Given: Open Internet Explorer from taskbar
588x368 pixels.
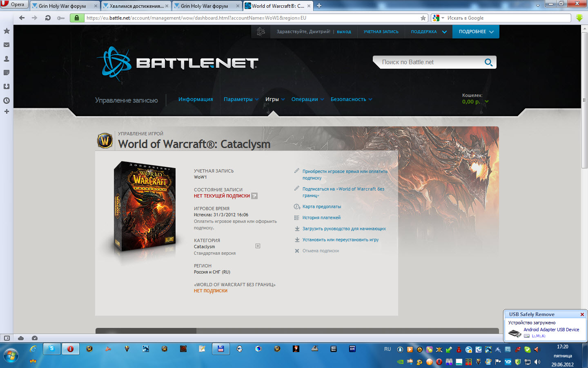Looking at the screenshot, I should (x=33, y=349).
